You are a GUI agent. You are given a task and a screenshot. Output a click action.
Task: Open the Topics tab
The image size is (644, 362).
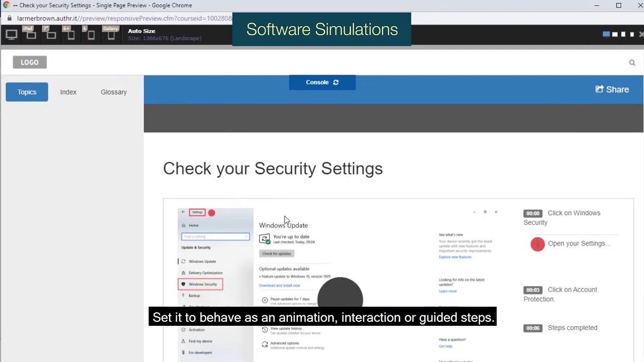point(27,92)
